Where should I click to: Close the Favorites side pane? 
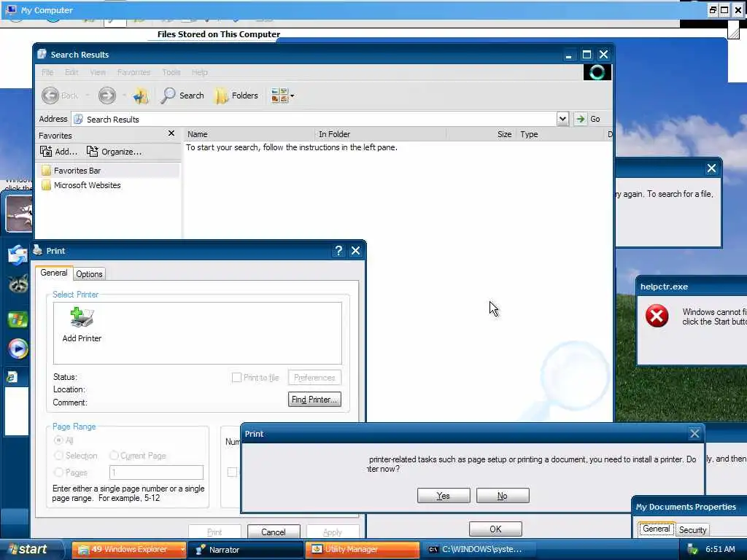pyautogui.click(x=171, y=133)
